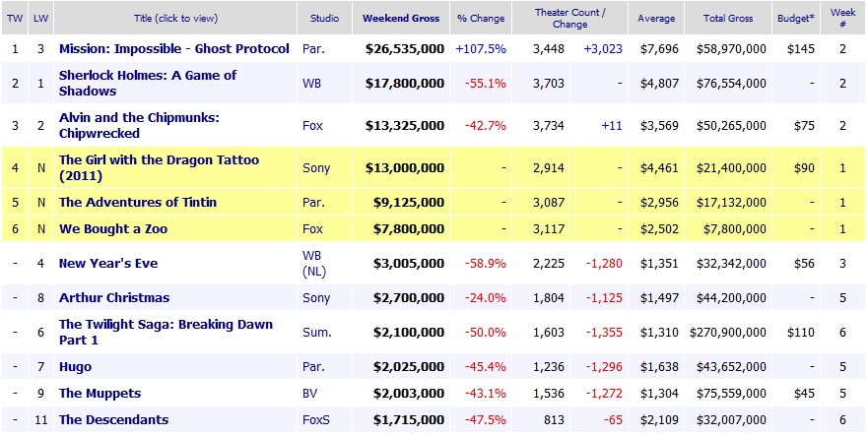
Task: Select budget $110 for Twilight Saga
Action: click(x=800, y=332)
